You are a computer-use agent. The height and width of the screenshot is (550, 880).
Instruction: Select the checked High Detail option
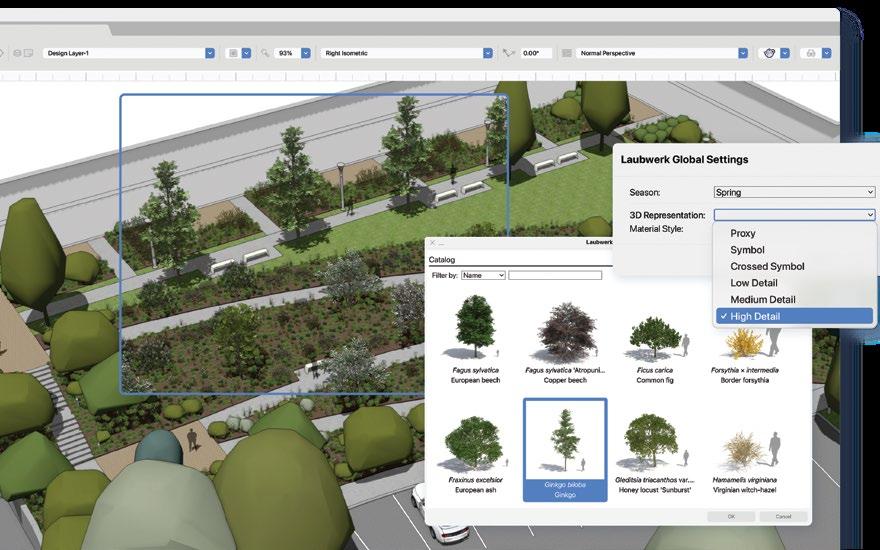tap(794, 316)
